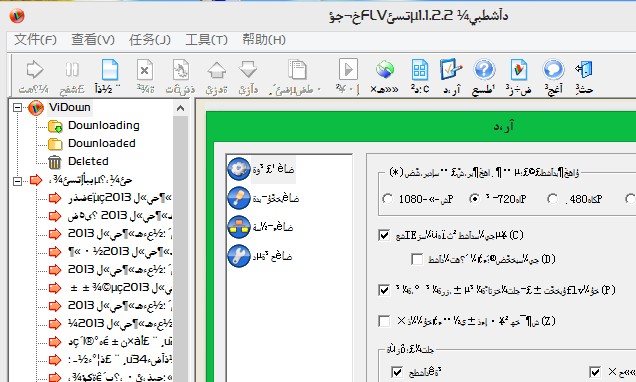Click the move down arrow toolbar icon
This screenshot has height=382, width=636.
[248, 70]
